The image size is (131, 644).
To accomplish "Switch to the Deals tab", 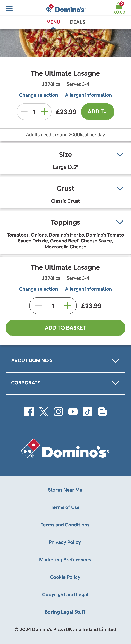I will pos(78,22).
